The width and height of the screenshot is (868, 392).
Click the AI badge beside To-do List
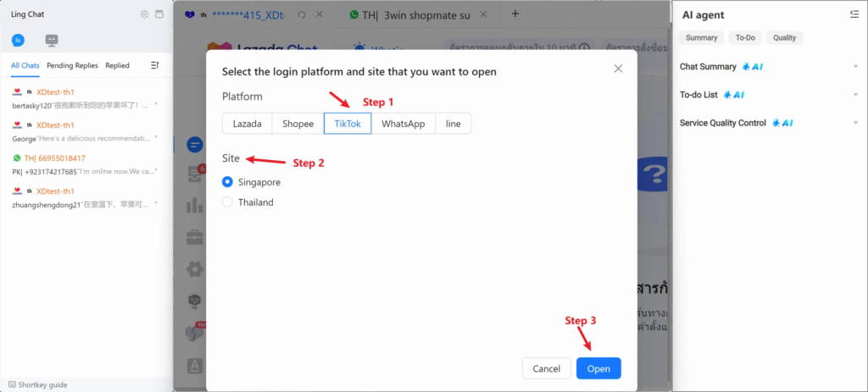click(x=733, y=95)
